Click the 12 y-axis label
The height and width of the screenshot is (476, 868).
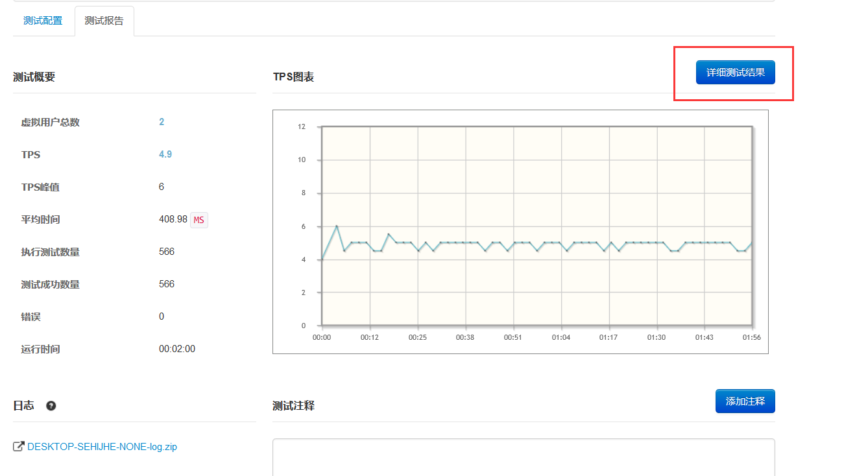click(x=302, y=126)
